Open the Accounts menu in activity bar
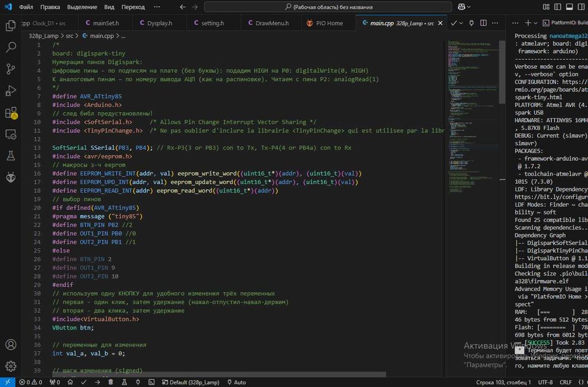The width and height of the screenshot is (588, 387). coord(11,345)
